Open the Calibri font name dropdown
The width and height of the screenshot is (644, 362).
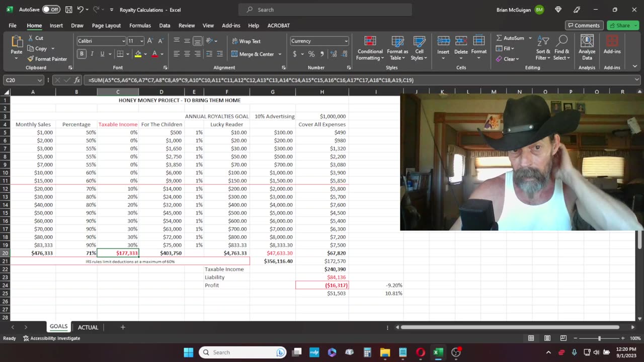[124, 41]
